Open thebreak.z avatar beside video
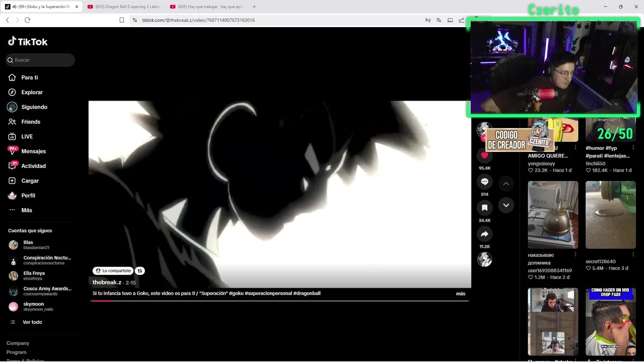This screenshot has height=362, width=644. point(484,130)
